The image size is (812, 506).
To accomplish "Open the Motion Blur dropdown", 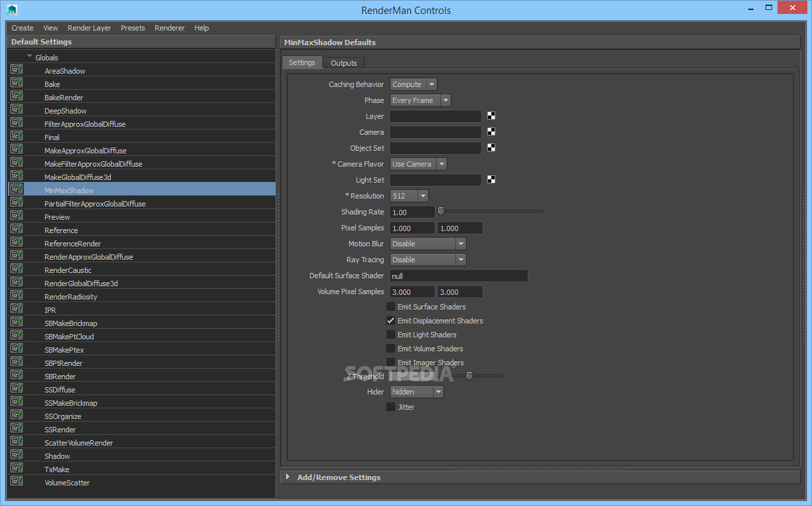I will [x=428, y=244].
